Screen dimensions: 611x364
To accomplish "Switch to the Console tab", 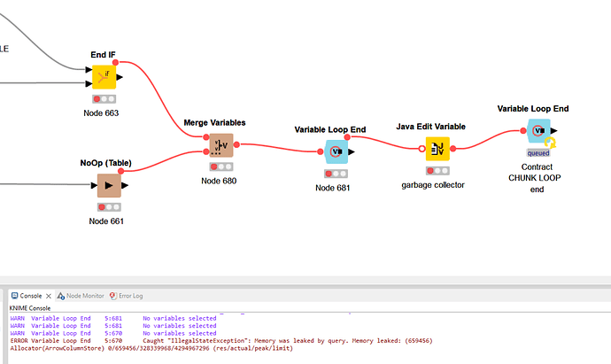I will click(31, 296).
